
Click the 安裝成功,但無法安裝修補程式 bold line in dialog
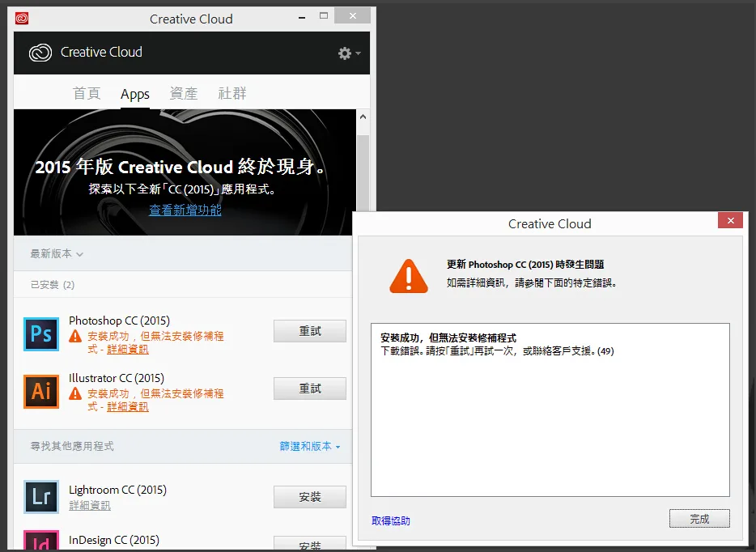coord(448,338)
